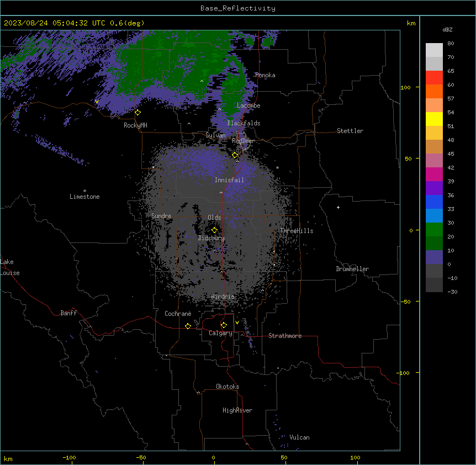Click the Stettler city label
Image resolution: width=476 pixels, height=465 pixels.
(x=350, y=131)
